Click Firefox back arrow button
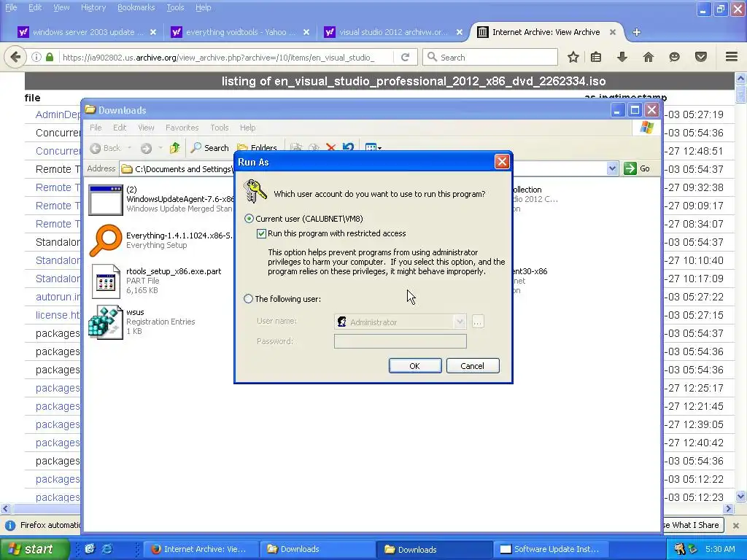 [x=15, y=57]
